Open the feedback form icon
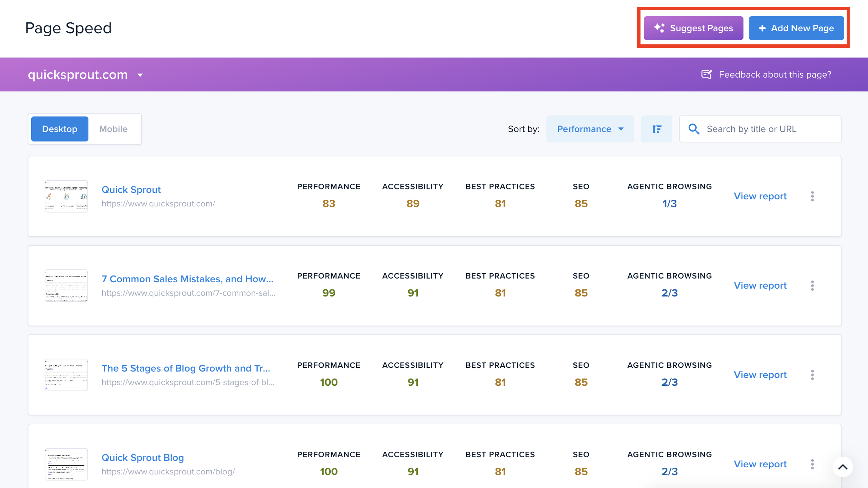The width and height of the screenshot is (868, 488). 707,75
